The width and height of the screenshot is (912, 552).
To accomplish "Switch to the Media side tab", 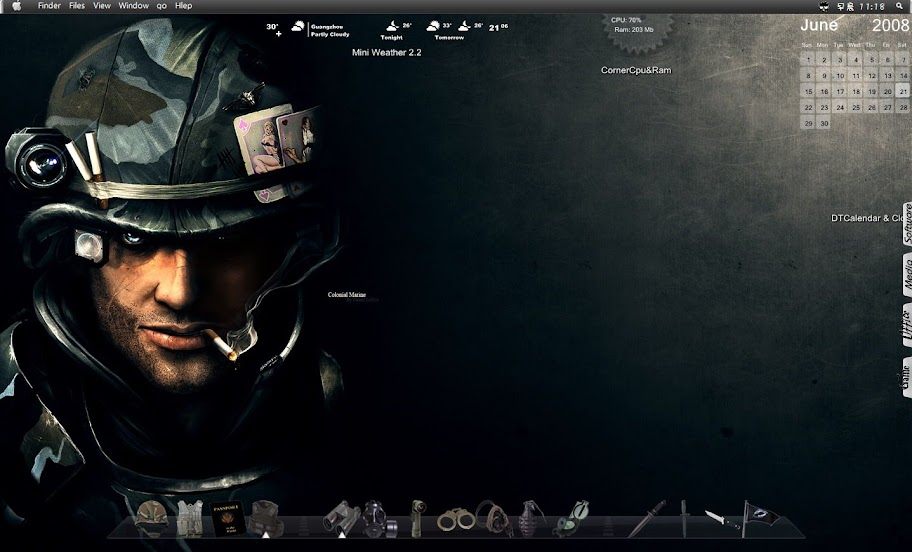I will point(907,275).
